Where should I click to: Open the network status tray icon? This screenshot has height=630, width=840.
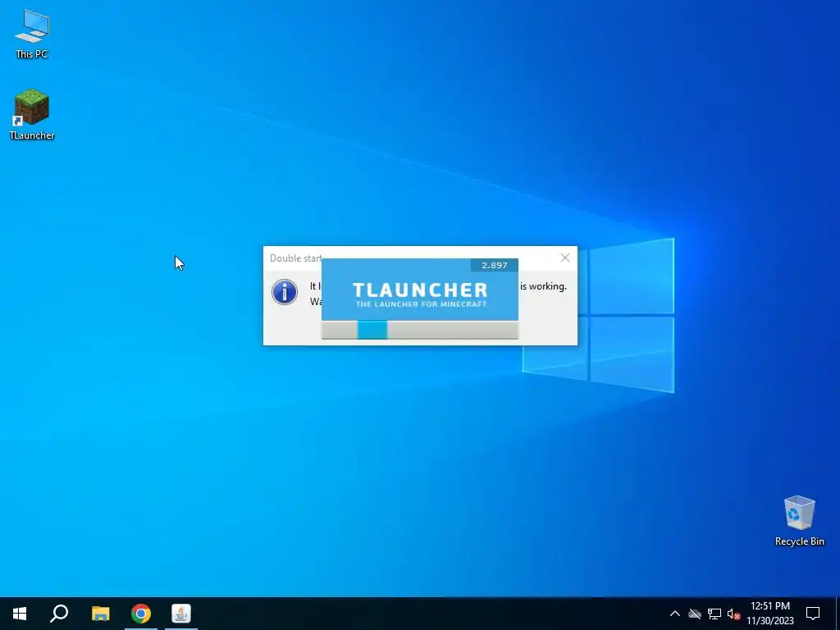pyautogui.click(x=714, y=614)
